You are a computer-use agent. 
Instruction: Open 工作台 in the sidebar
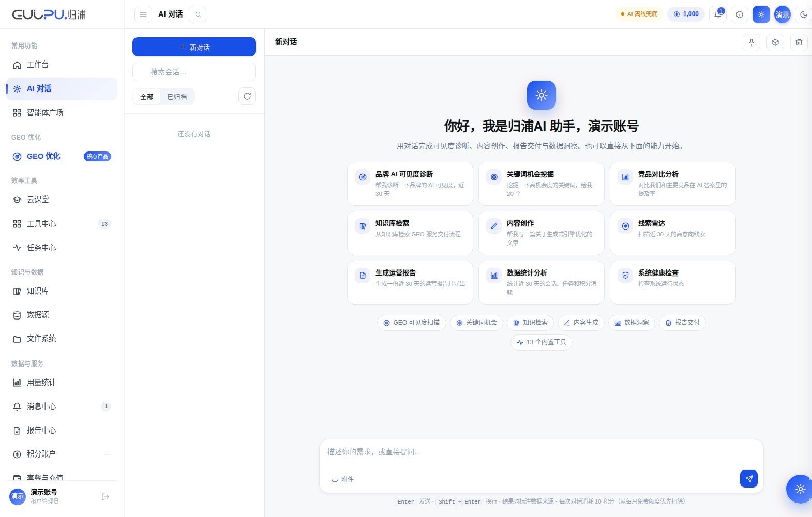[62, 65]
